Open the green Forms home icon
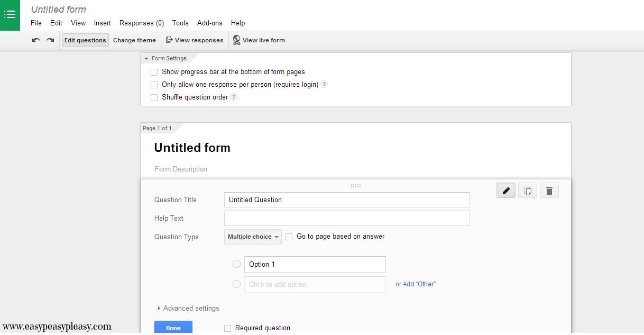 pyautogui.click(x=10, y=15)
